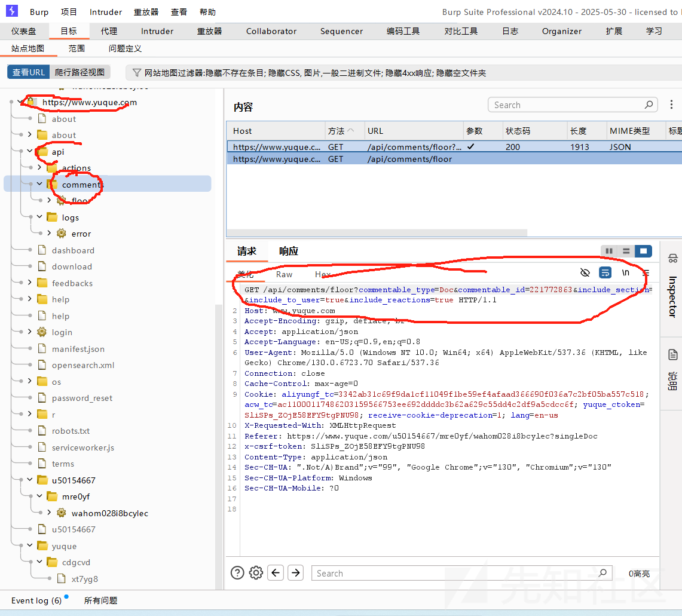
Task: Select the password_reset tree item
Action: click(82, 398)
